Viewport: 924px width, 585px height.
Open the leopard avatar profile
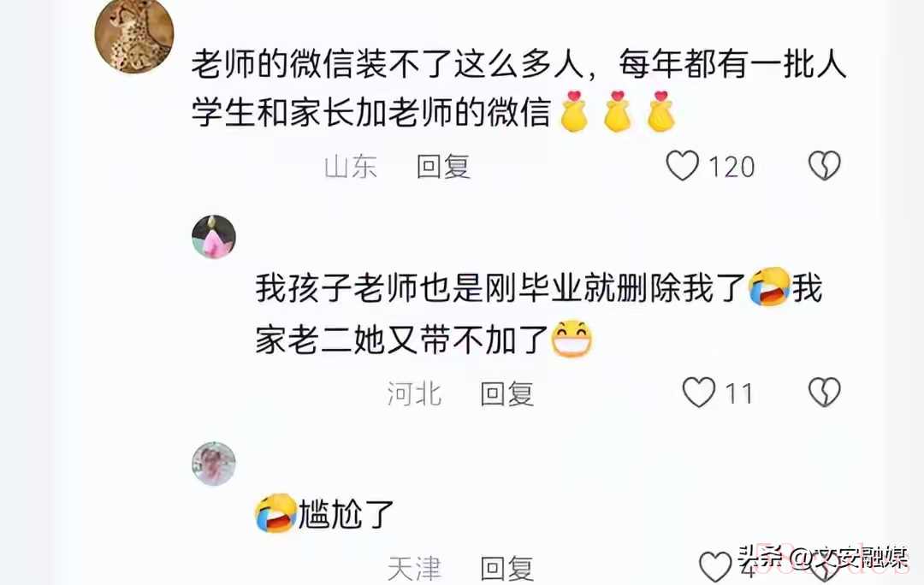pyautogui.click(x=134, y=35)
